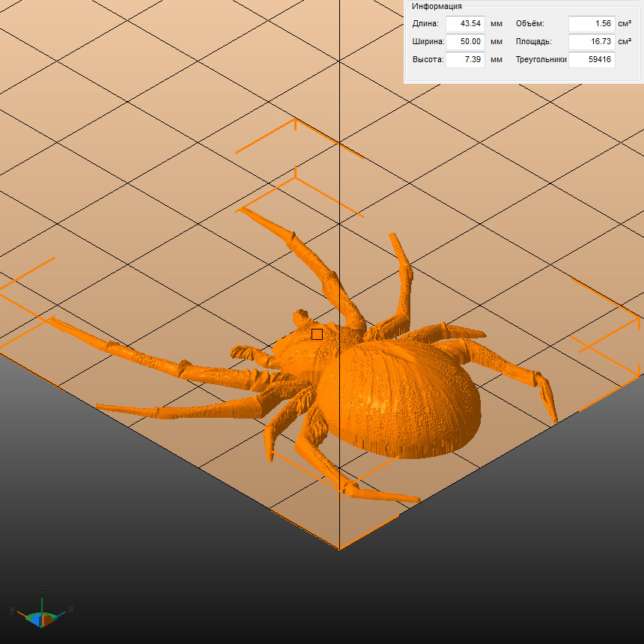The width and height of the screenshot is (644, 644).
Task: Click the Ширина label
Action: [428, 41]
